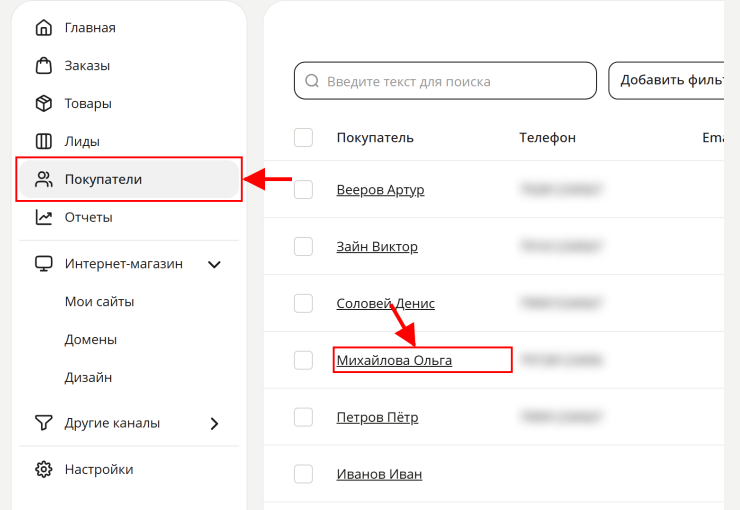Click the blurred phone of Вееров Артур

click(562, 189)
